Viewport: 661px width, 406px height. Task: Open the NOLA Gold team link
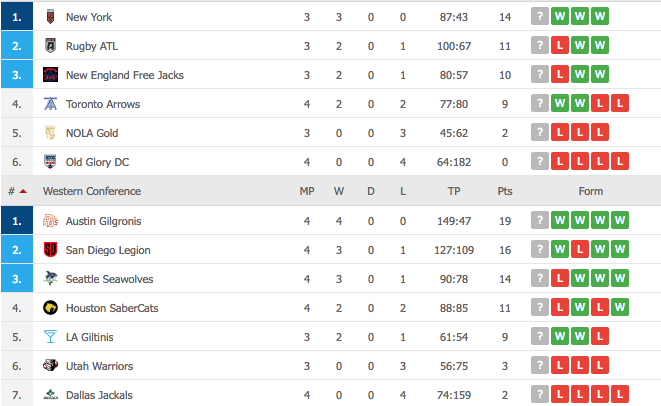(x=92, y=133)
